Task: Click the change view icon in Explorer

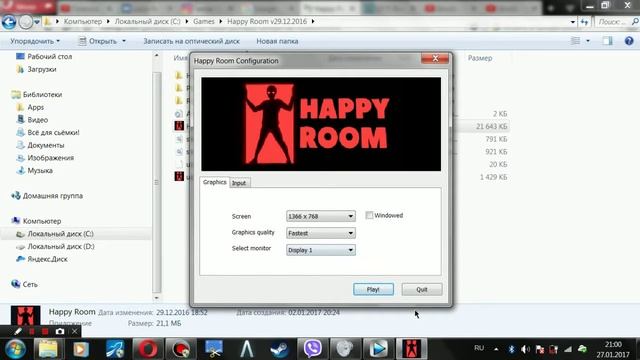Action: tap(575, 41)
